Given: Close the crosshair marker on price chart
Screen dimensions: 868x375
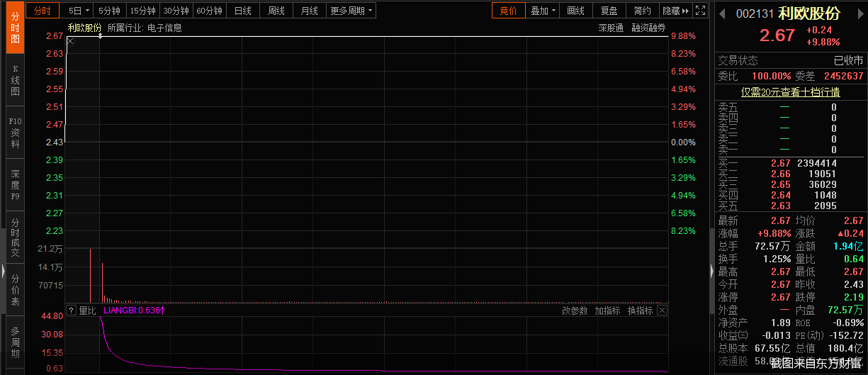Looking at the screenshot, I should [x=70, y=43].
